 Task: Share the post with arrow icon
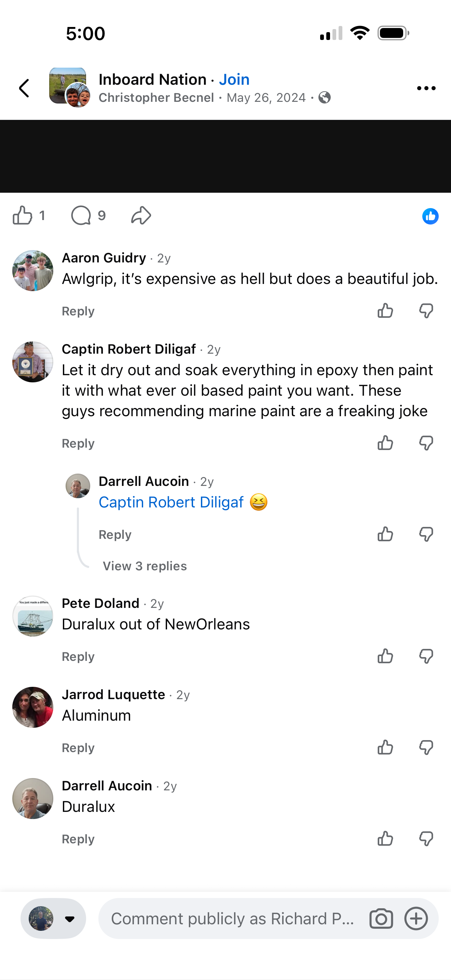(141, 215)
